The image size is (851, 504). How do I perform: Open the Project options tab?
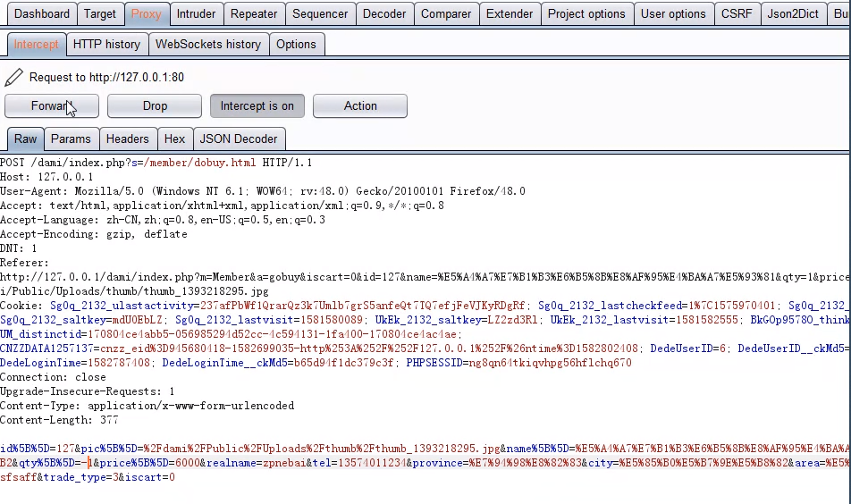click(x=586, y=13)
